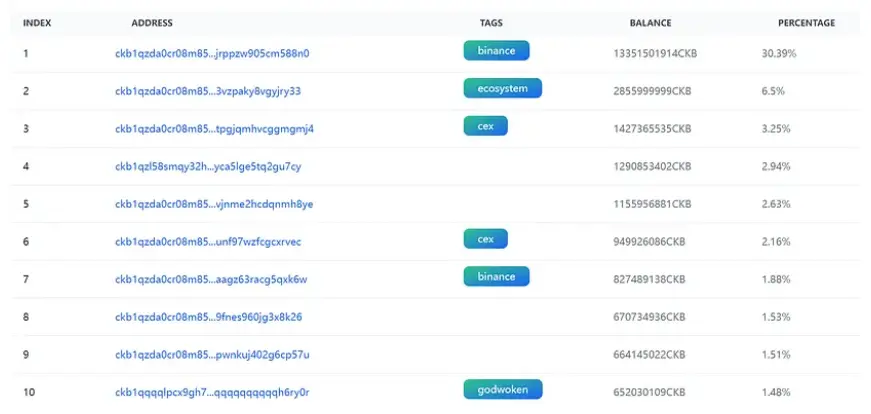
Task: Open address ending vjnme2hcdqnmh8ye
Action: tap(214, 204)
